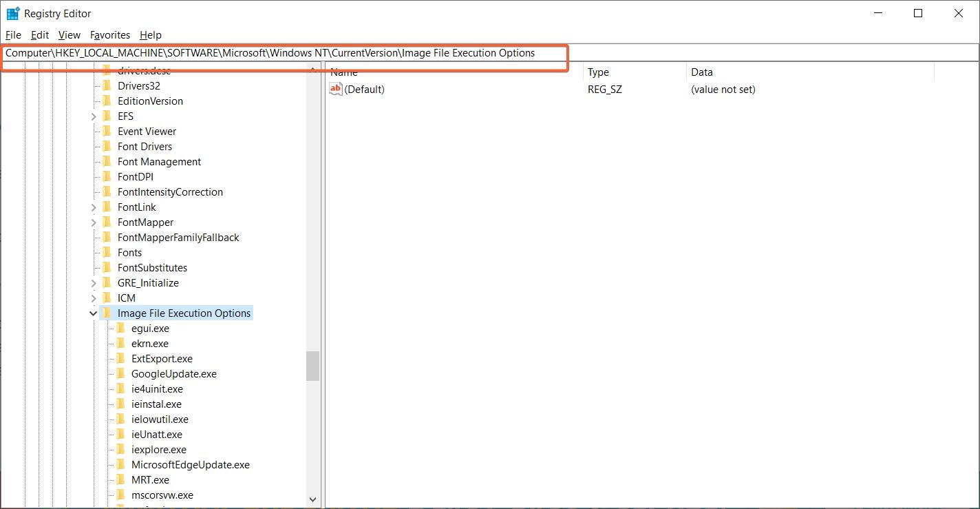Select the ExtExport.exe subkey
The width and height of the screenshot is (980, 509).
tap(162, 359)
